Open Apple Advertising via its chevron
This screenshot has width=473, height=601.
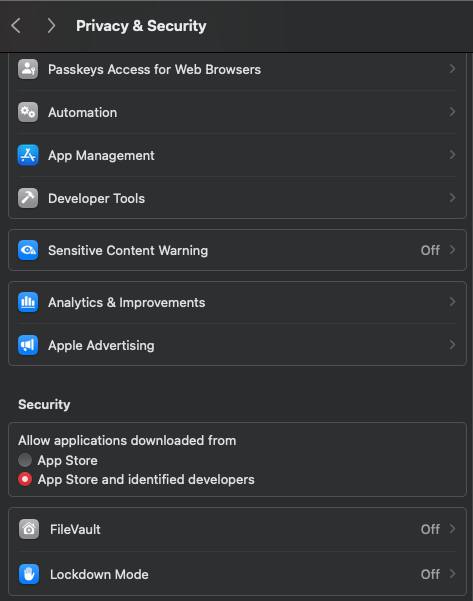click(x=452, y=345)
